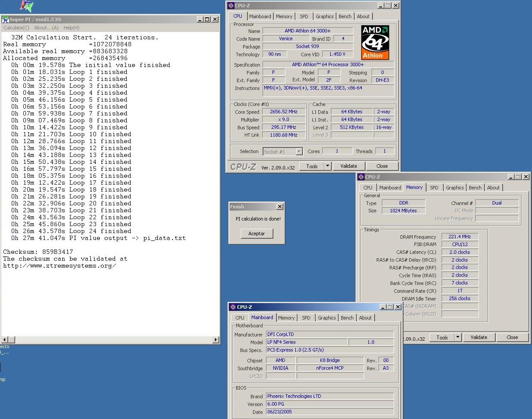Click the Multiplier value x 9.0

pos(283,119)
